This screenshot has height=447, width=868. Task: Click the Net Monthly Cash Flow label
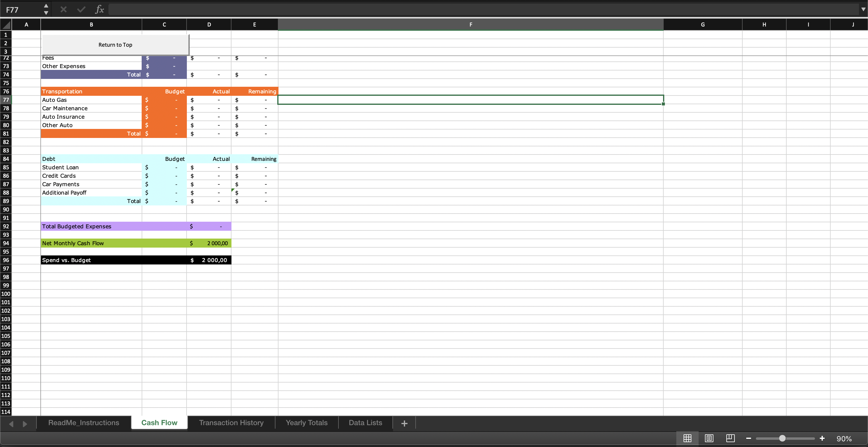(73, 243)
